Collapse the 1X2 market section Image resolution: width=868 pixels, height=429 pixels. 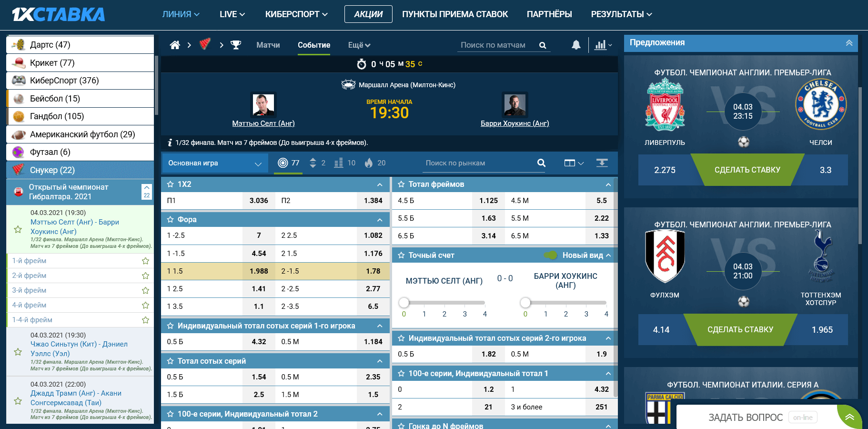click(380, 184)
